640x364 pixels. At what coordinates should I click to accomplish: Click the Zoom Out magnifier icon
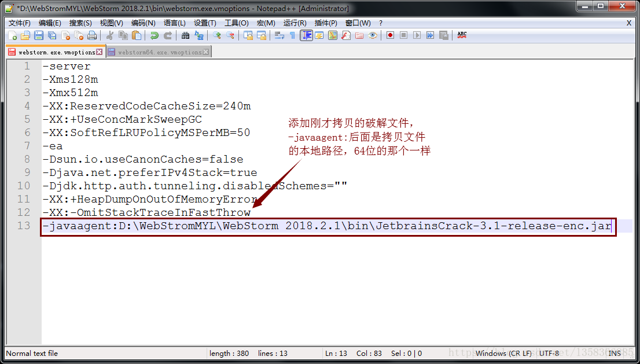230,35
